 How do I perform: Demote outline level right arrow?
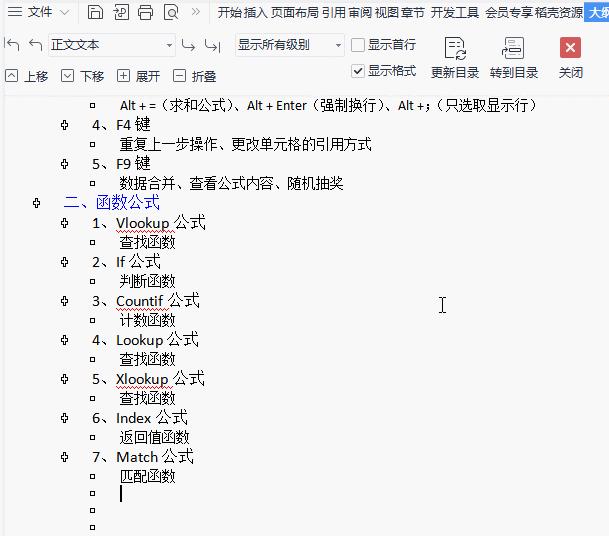188,45
